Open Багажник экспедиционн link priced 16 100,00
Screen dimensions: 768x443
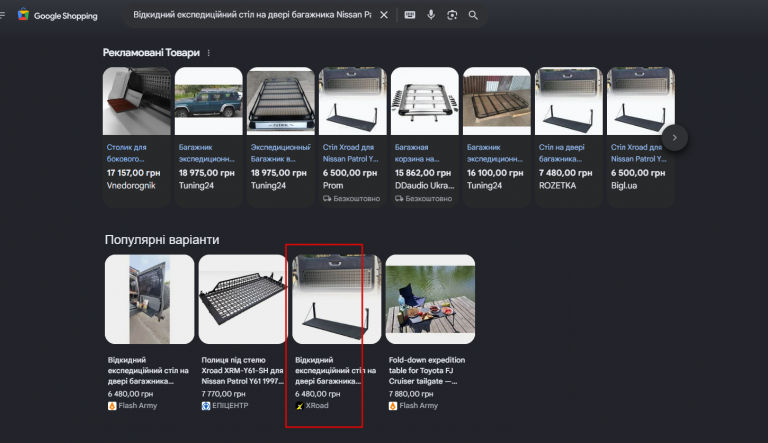[x=495, y=153]
